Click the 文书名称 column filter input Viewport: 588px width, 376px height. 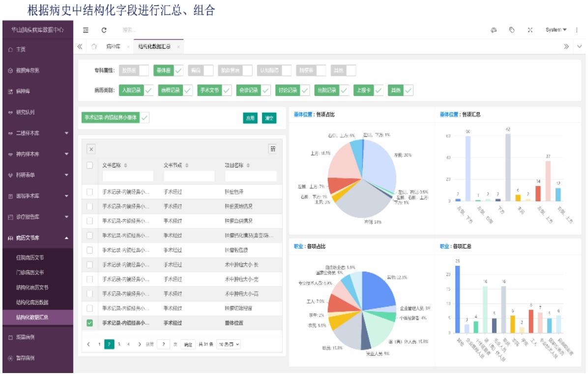128,176
